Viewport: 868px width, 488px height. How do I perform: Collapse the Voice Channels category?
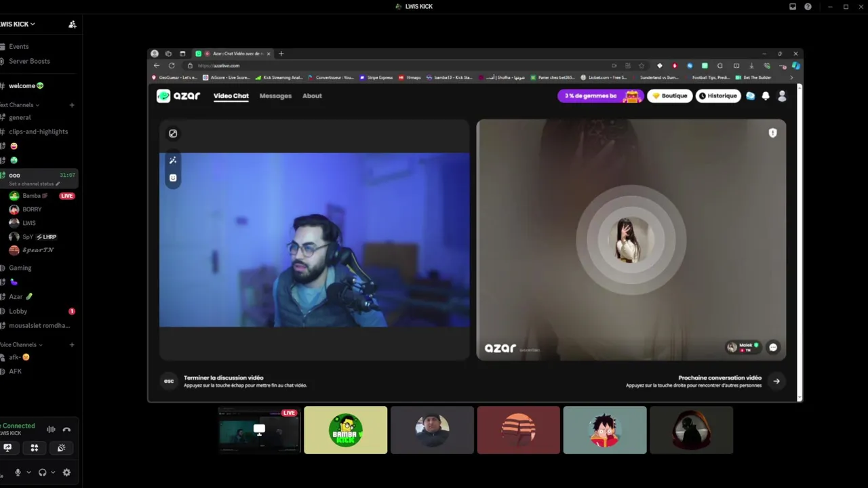[x=21, y=345]
